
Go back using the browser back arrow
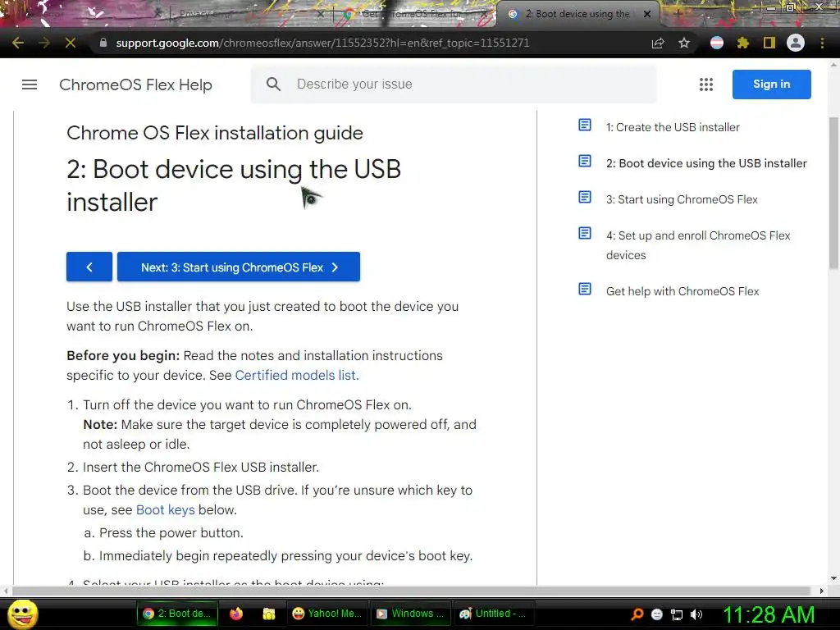pos(18,43)
